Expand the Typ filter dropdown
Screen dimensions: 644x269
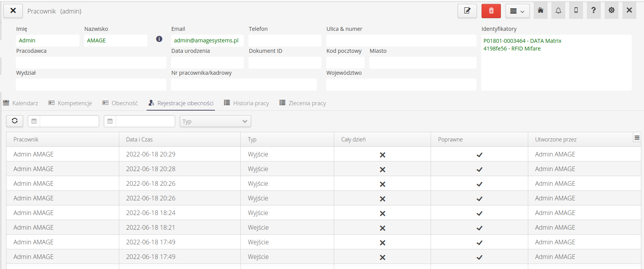215,121
